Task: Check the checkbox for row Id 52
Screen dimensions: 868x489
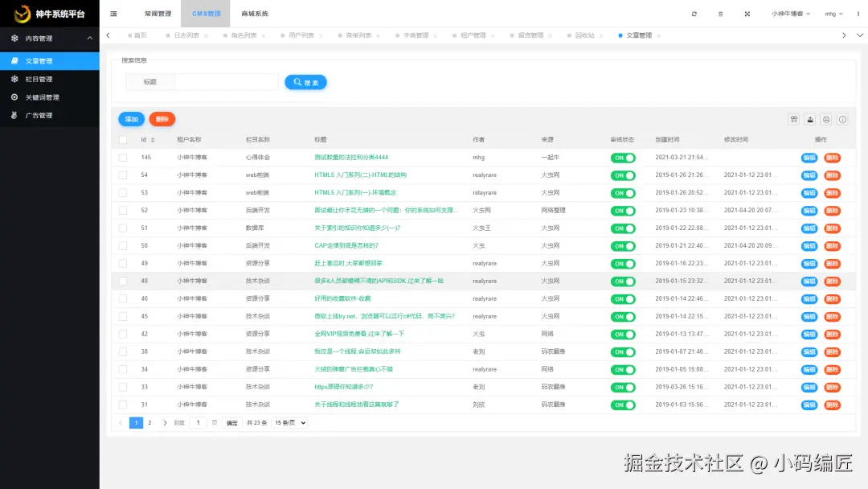Action: pyautogui.click(x=123, y=211)
